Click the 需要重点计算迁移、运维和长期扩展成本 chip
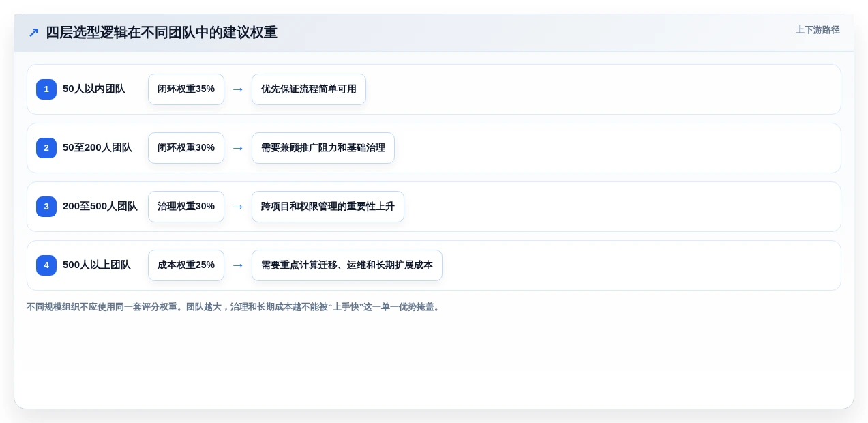 point(347,265)
